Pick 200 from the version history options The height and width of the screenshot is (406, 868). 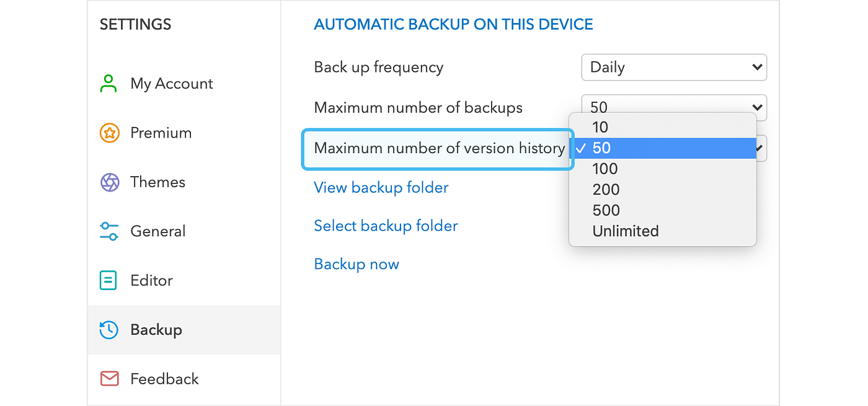(606, 190)
